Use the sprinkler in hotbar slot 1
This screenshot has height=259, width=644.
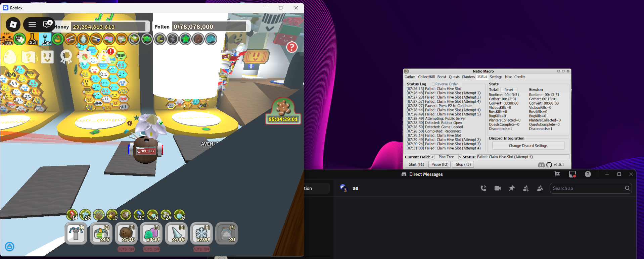76,233
